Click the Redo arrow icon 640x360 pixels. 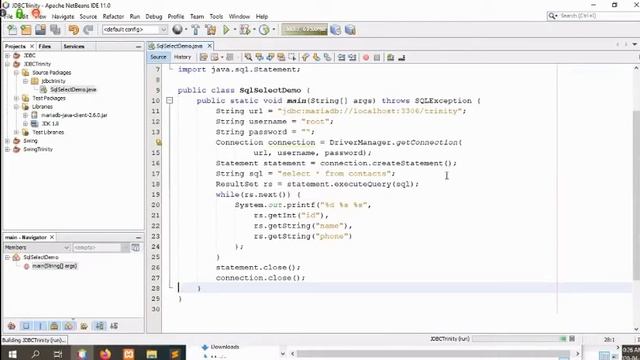tap(88, 30)
